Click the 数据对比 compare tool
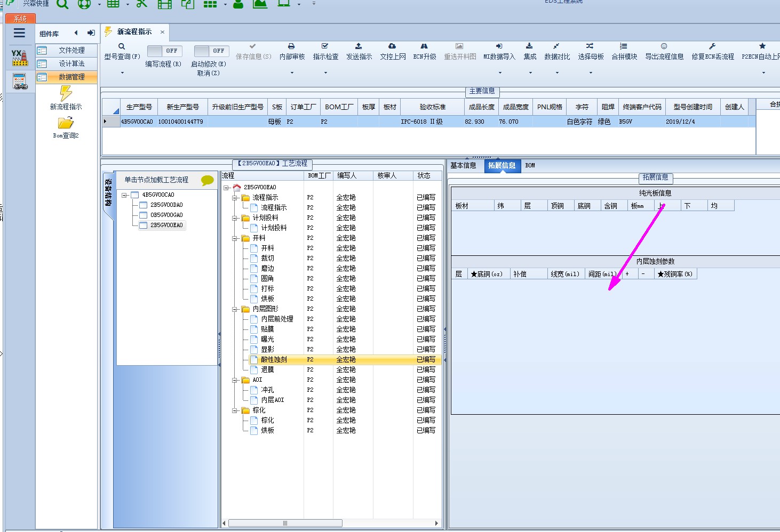The height and width of the screenshot is (532, 780). pos(557,52)
